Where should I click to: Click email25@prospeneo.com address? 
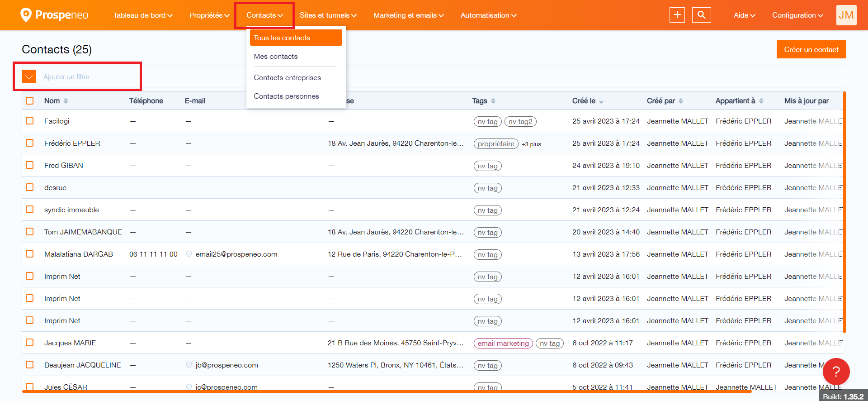click(236, 254)
